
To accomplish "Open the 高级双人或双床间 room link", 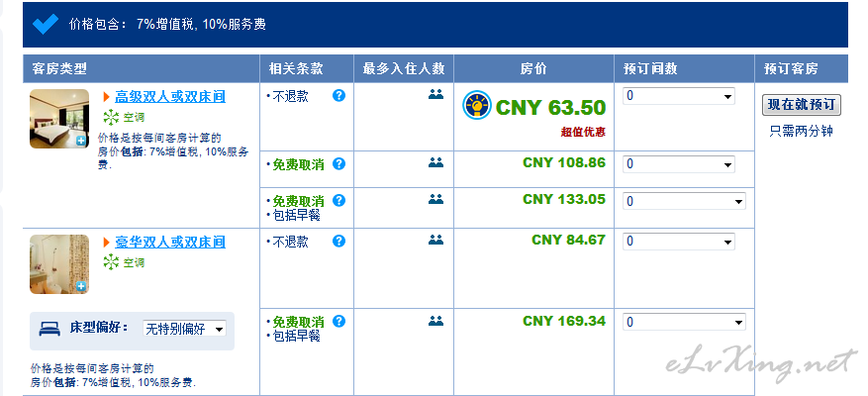I will 170,97.
